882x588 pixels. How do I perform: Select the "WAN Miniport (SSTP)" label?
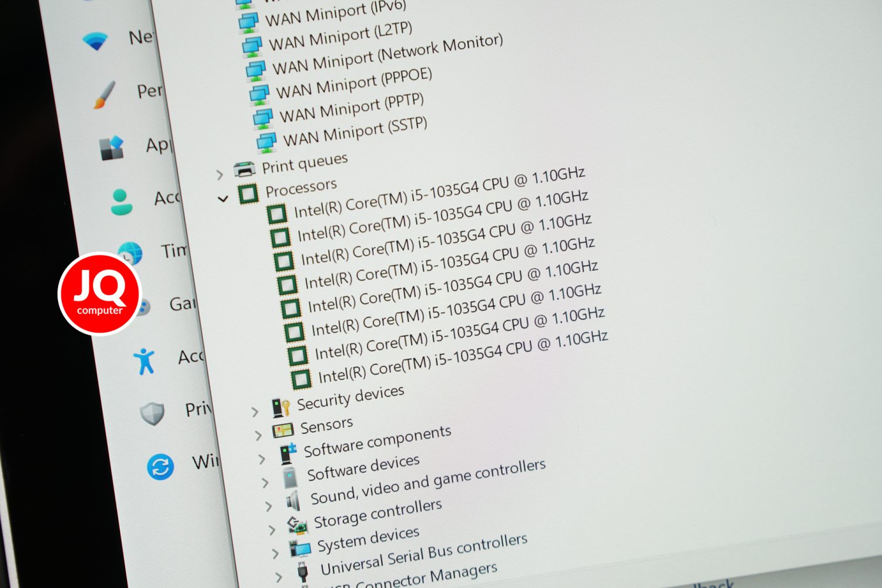(356, 132)
